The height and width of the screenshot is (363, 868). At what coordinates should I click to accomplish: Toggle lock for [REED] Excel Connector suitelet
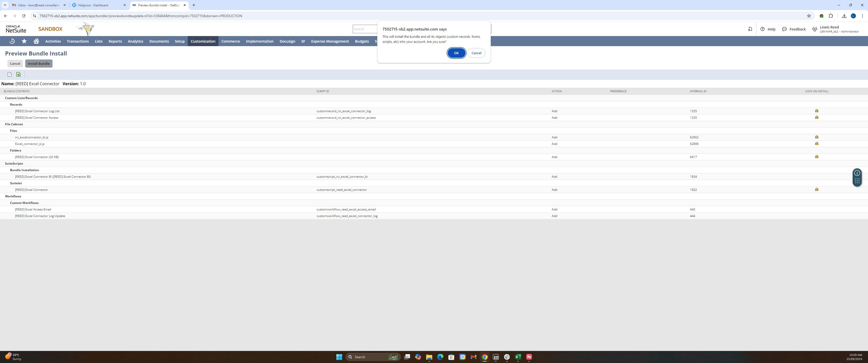pos(817,190)
